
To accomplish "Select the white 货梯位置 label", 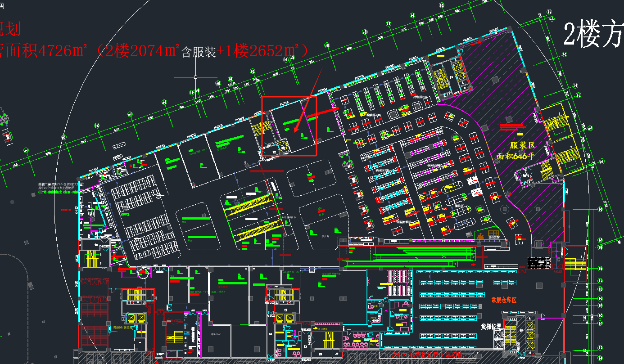I will pos(491,327).
